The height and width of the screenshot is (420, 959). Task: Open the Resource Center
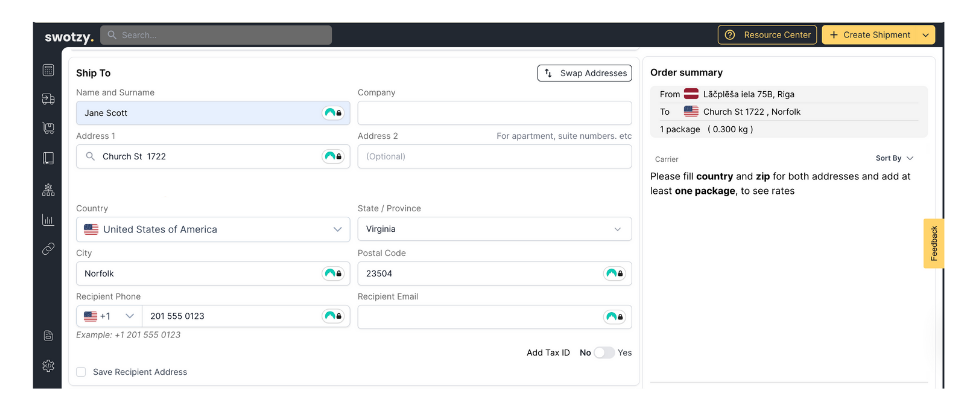[767, 35]
